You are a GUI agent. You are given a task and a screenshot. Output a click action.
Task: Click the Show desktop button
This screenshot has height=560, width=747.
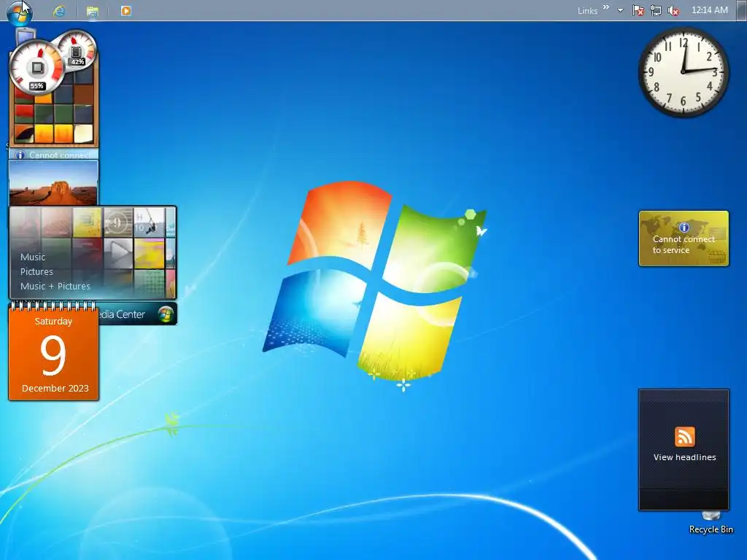click(x=742, y=10)
